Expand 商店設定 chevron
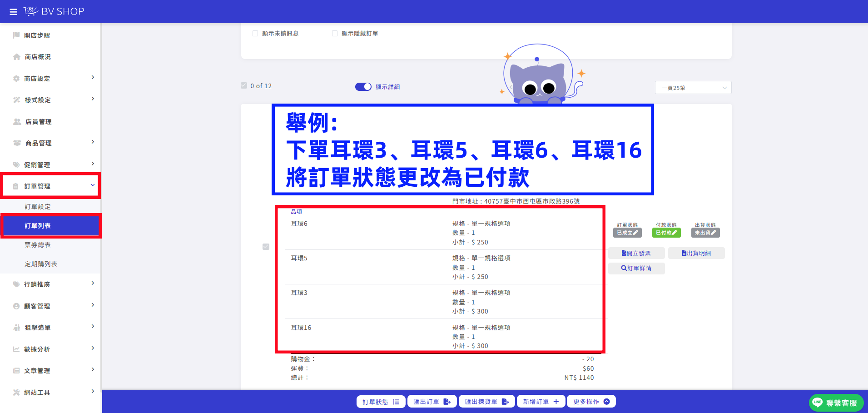 (x=93, y=77)
